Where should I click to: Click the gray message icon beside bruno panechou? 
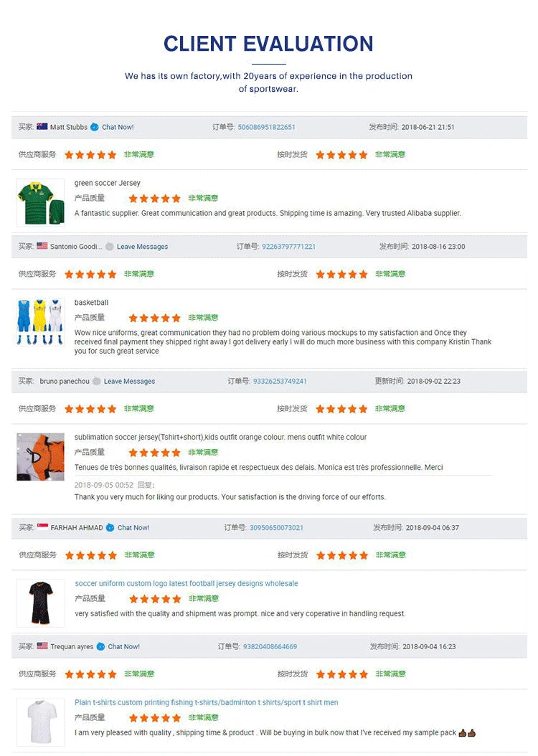(96, 382)
